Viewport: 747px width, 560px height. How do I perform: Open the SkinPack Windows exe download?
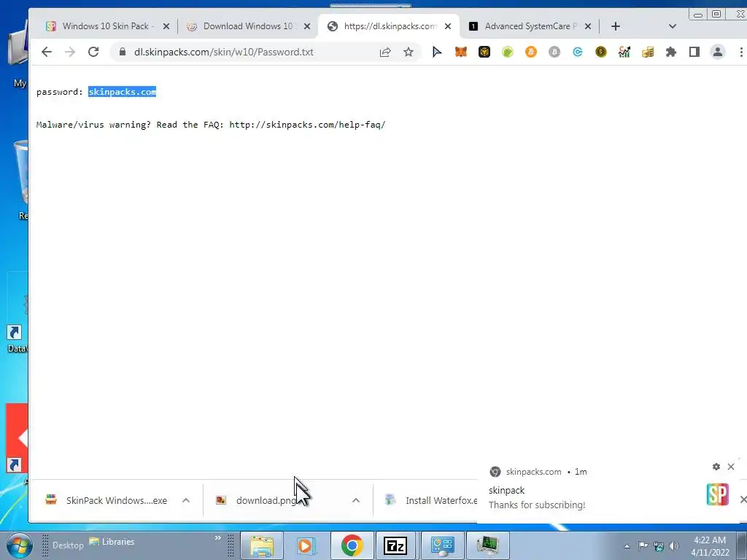(x=108, y=500)
